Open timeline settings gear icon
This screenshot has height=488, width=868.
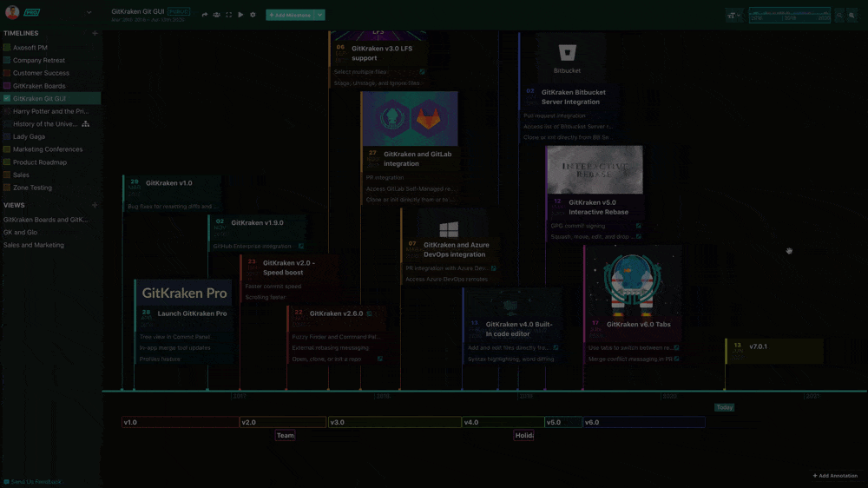pyautogui.click(x=253, y=15)
